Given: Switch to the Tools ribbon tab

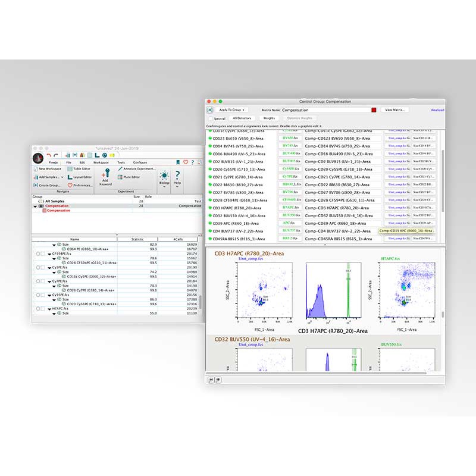Looking at the screenshot, I should [x=121, y=162].
